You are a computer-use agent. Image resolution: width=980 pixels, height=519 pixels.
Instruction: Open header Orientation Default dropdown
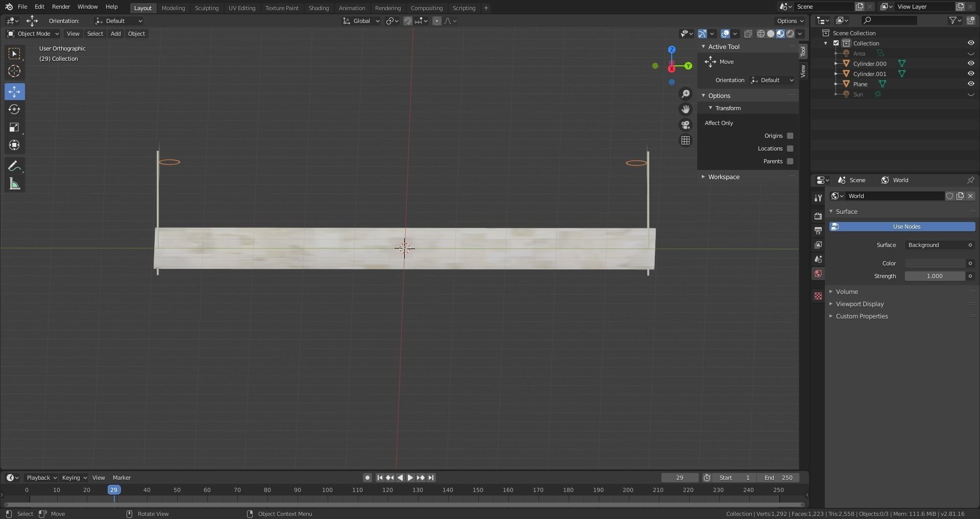(x=118, y=21)
